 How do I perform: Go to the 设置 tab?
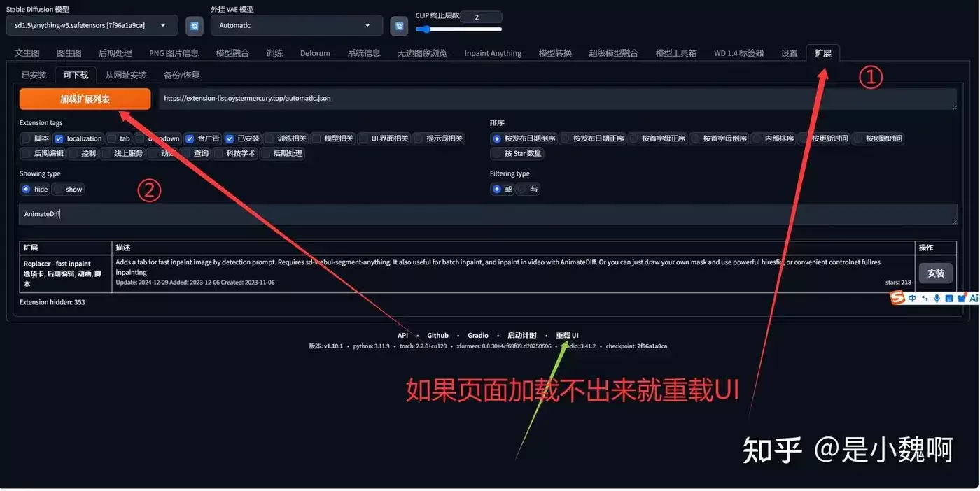tap(789, 53)
